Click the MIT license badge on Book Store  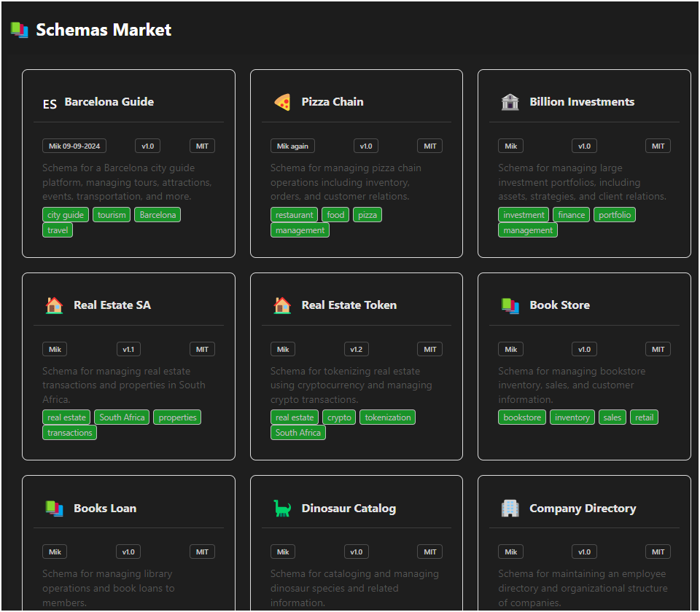click(x=658, y=349)
